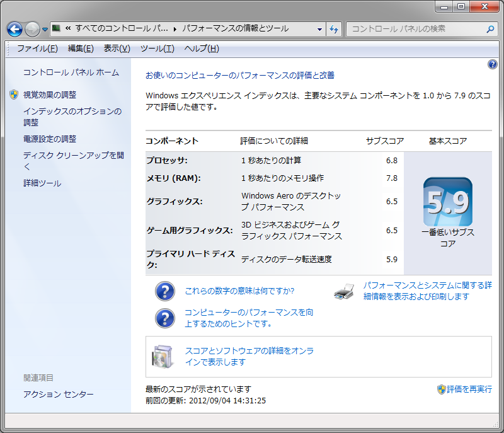504x433 pixels.
Task: Go to コントロール パネル ホーム
Action: (71, 72)
